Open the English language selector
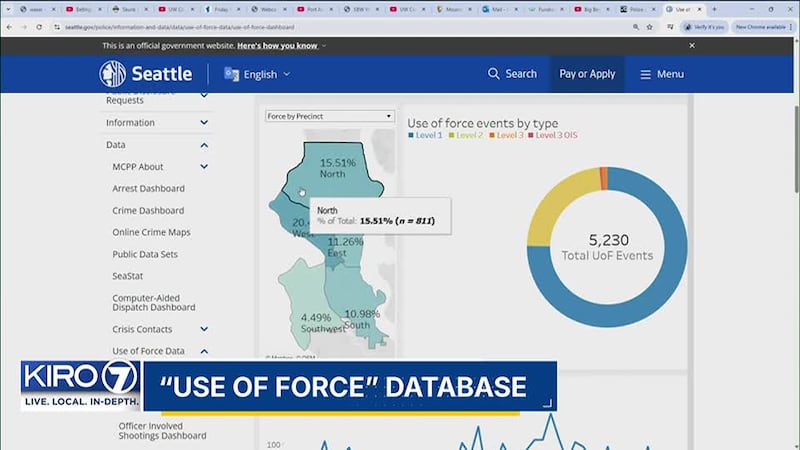 click(x=257, y=74)
